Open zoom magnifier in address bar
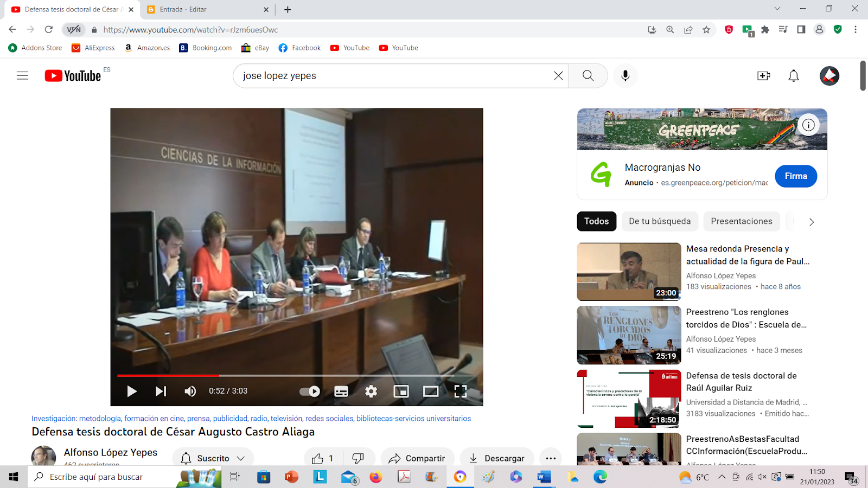Screen dimensions: 868x488 tap(671, 30)
